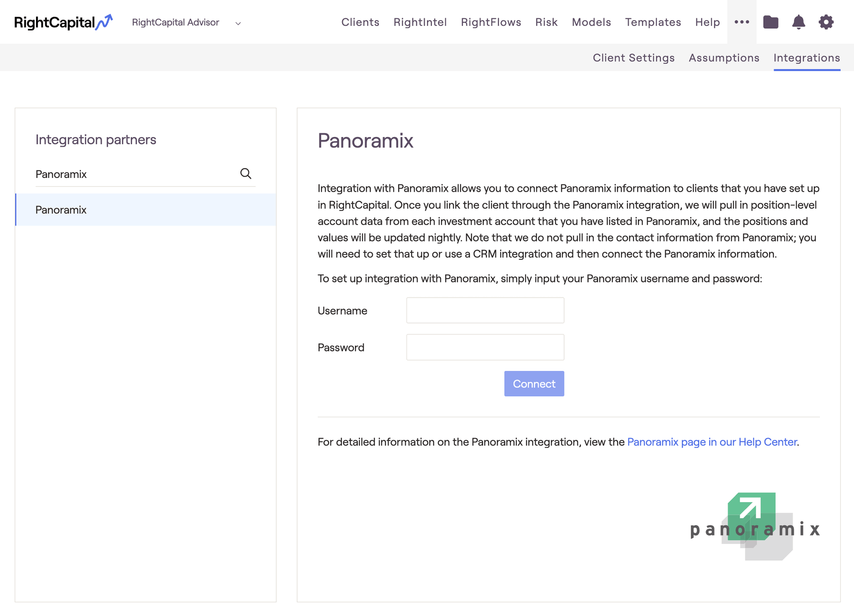
Task: Select the Integrations tab
Action: pyautogui.click(x=806, y=58)
